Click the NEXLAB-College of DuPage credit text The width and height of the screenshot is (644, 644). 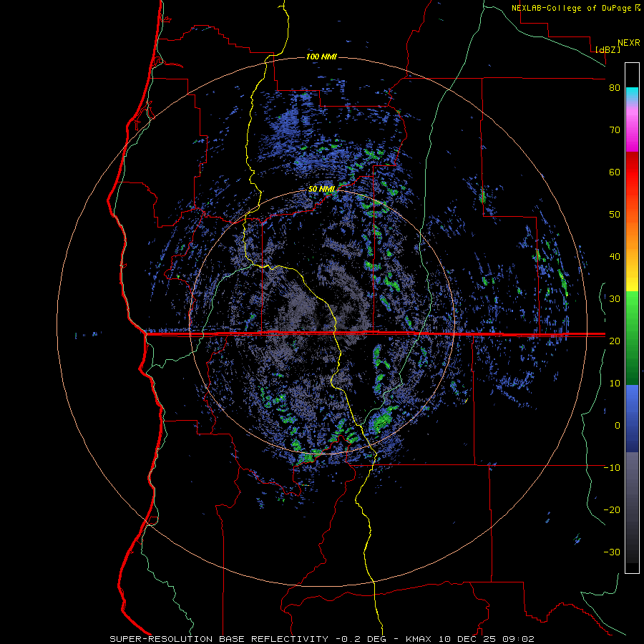pos(572,8)
